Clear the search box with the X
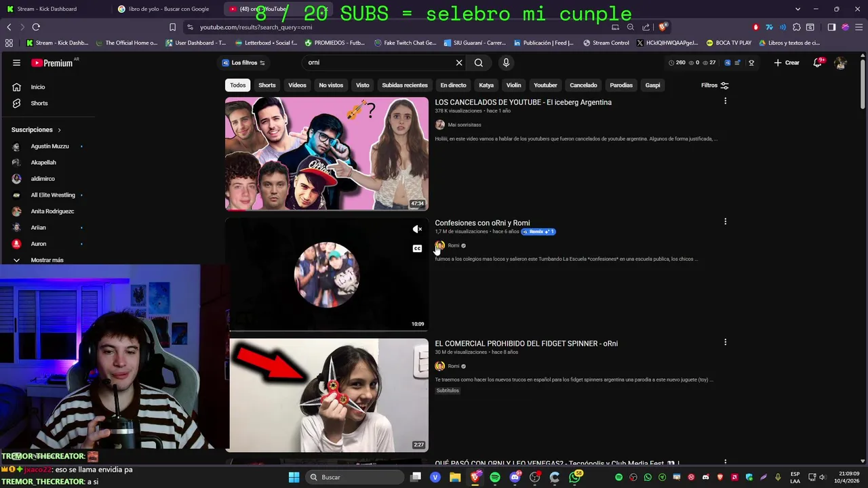This screenshot has width=868, height=488. [x=459, y=62]
